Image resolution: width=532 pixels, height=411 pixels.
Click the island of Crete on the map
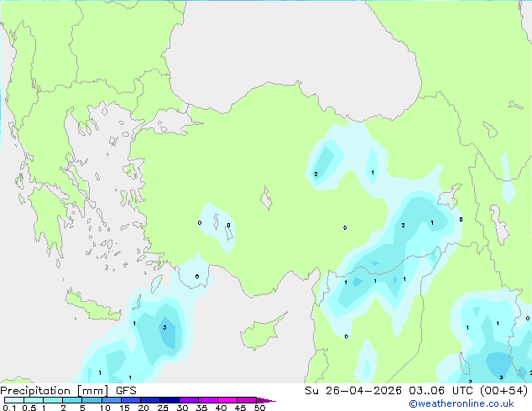point(92,307)
